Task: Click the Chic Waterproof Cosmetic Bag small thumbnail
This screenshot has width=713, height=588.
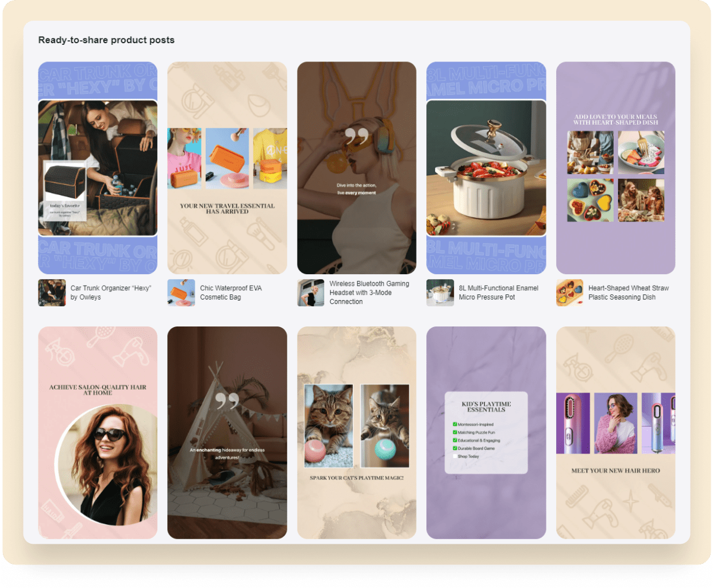Action: pos(181,293)
